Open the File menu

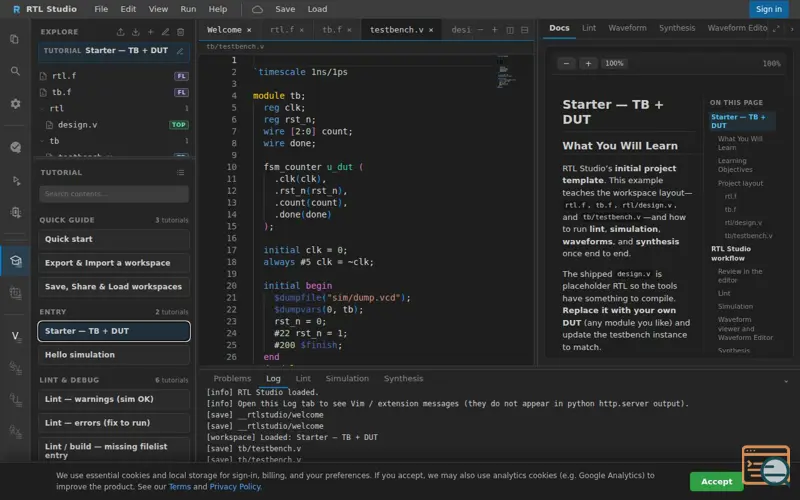[101, 9]
